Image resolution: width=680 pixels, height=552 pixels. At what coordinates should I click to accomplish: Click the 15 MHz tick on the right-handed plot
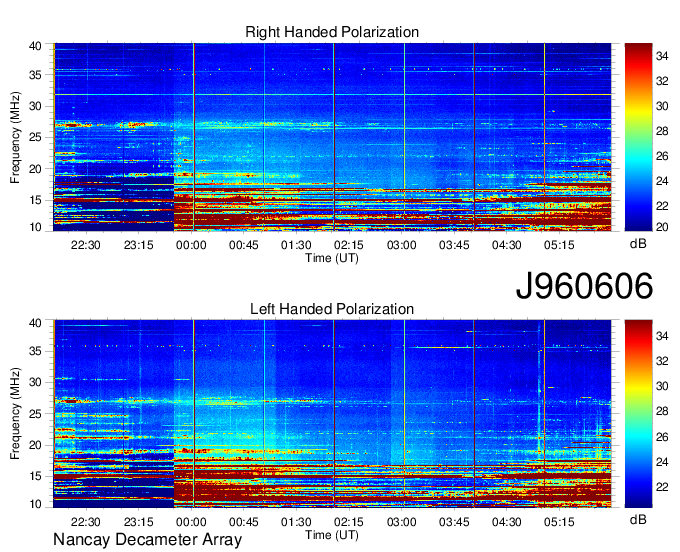coord(35,200)
